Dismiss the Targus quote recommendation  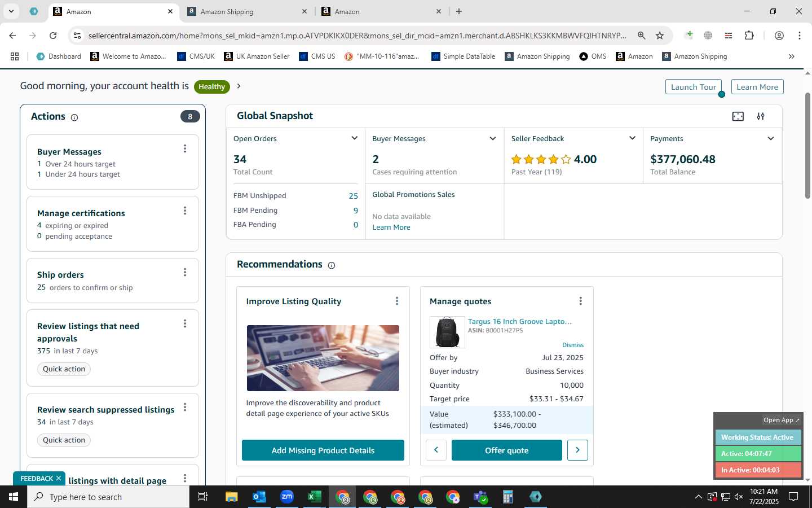tap(573, 345)
